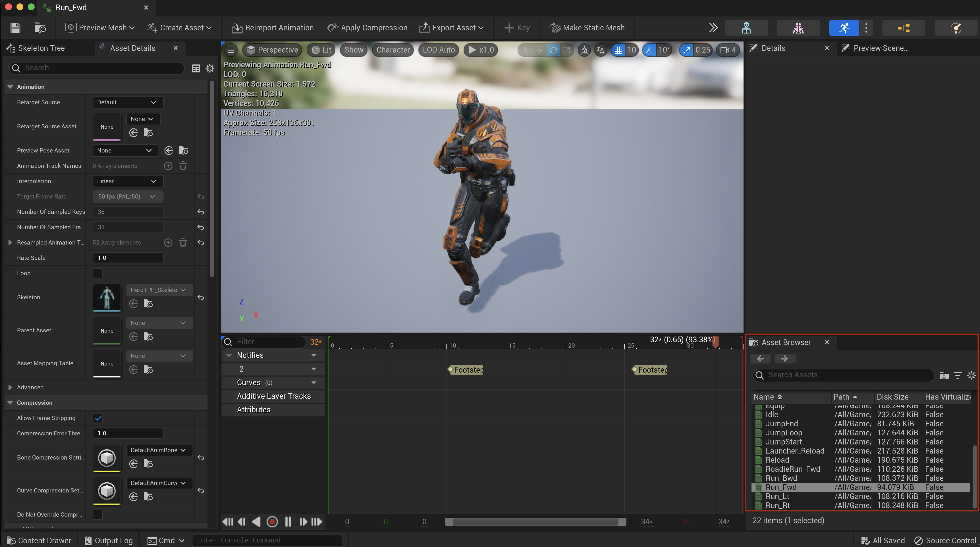
Task: Browse to Skeleton asset in Content Browser
Action: tap(148, 303)
